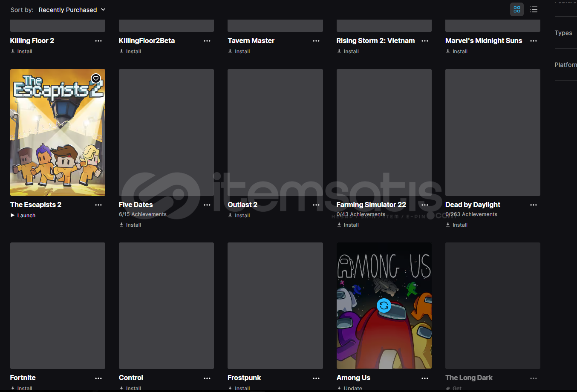Select the Five Dates game tile
Screen dimensions: 577x392
pos(166,133)
